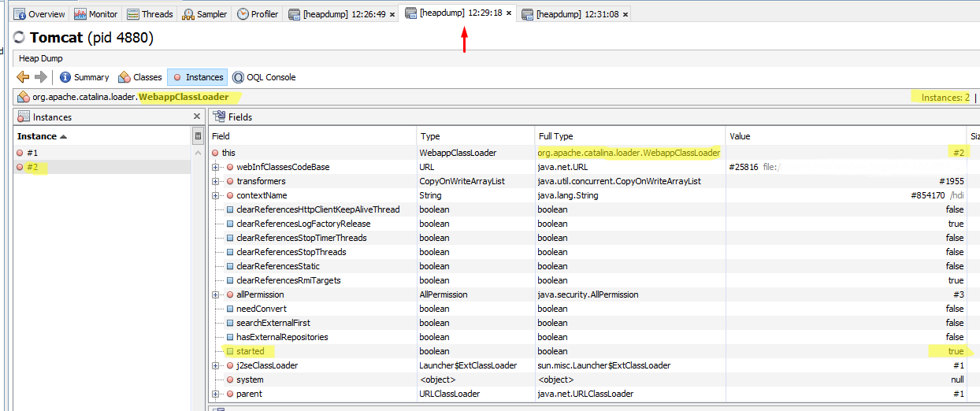The width and height of the screenshot is (980, 411).
Task: Close the heapdump 12:31:08 tab
Action: [x=625, y=14]
